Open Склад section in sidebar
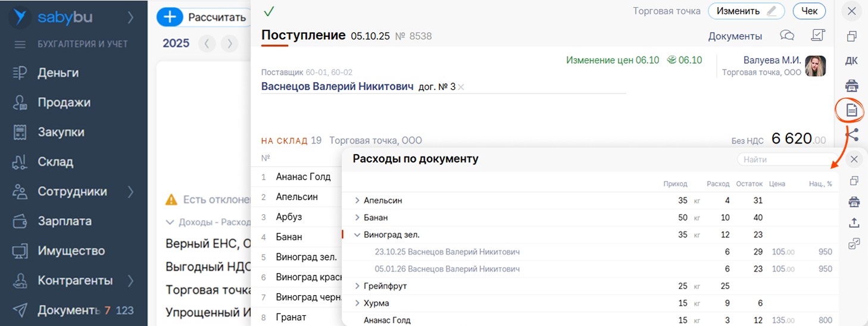The height and width of the screenshot is (326, 868). 55,162
